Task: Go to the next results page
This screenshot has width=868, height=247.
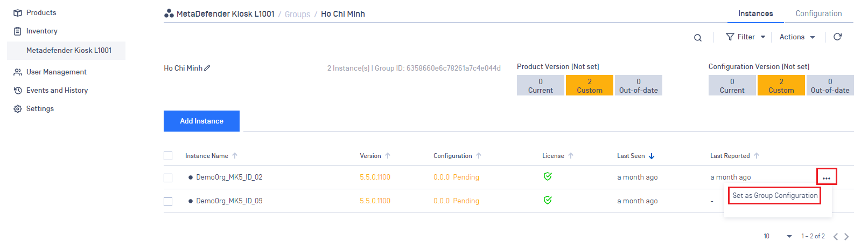Action: pos(846,236)
